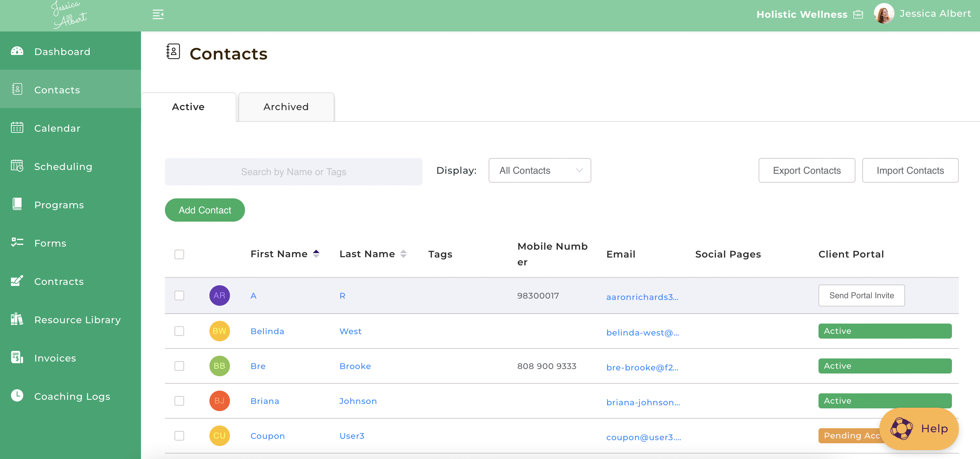Switch to the Archived tab
Screen dimensions: 980x459
click(286, 107)
